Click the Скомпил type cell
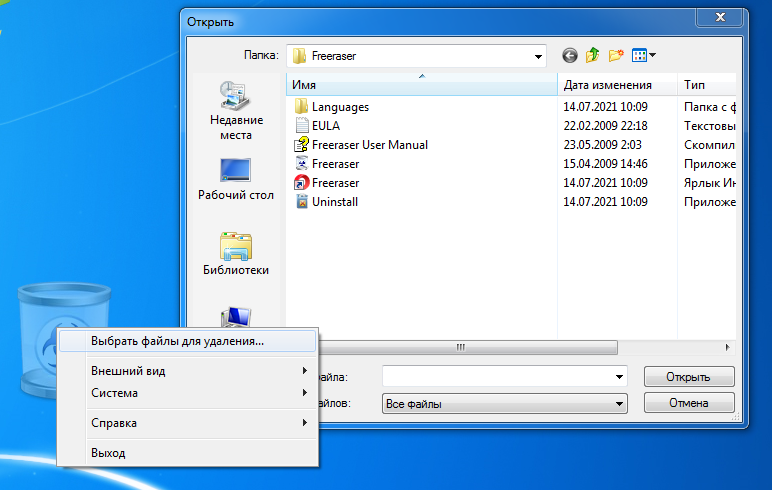Image resolution: width=772 pixels, height=490 pixels. [709, 145]
